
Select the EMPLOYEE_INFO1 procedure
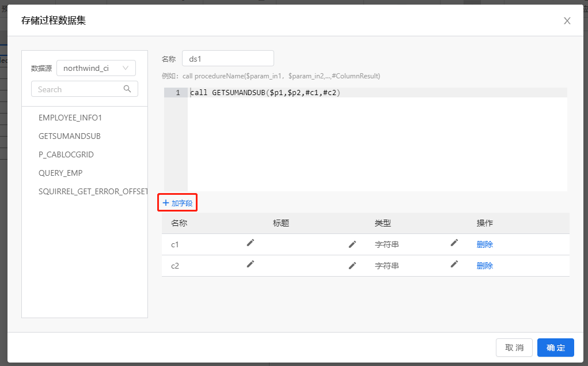pyautogui.click(x=70, y=118)
